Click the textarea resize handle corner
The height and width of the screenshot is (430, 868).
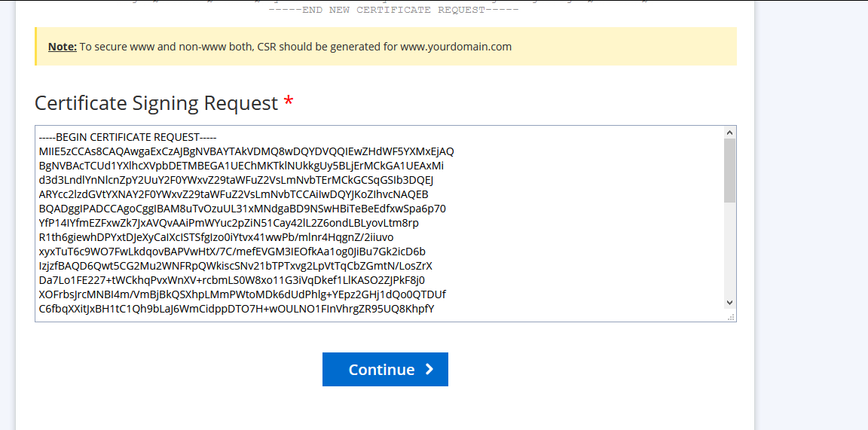pos(731,317)
